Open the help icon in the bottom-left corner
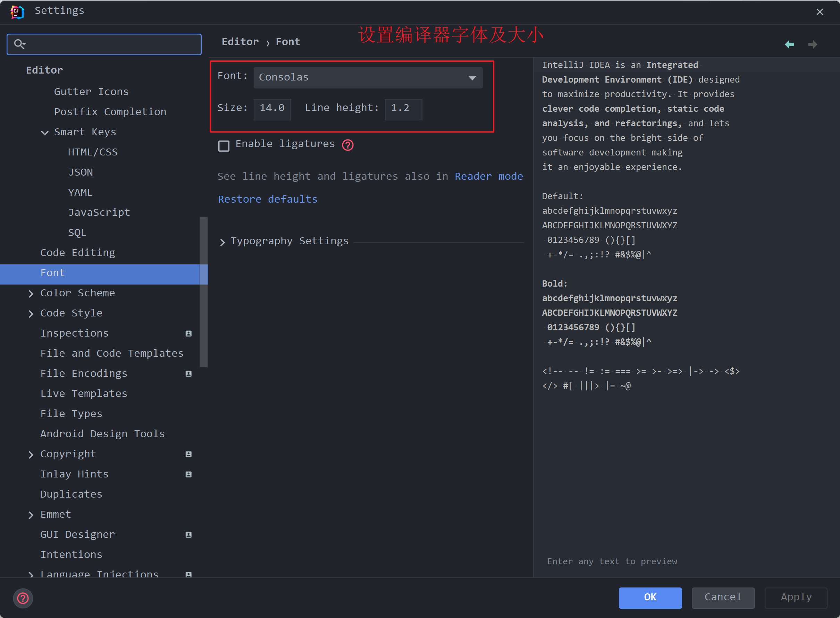 click(23, 598)
